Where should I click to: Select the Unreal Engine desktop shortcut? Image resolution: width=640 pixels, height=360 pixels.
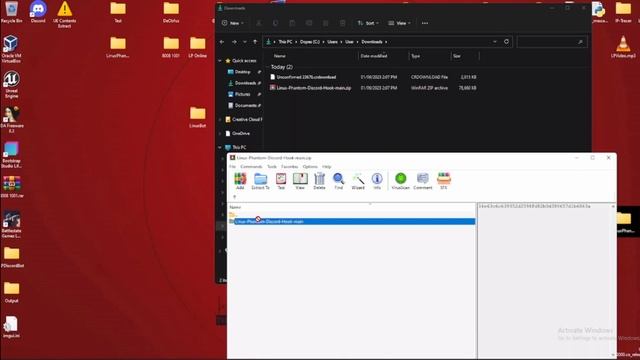pos(11,84)
